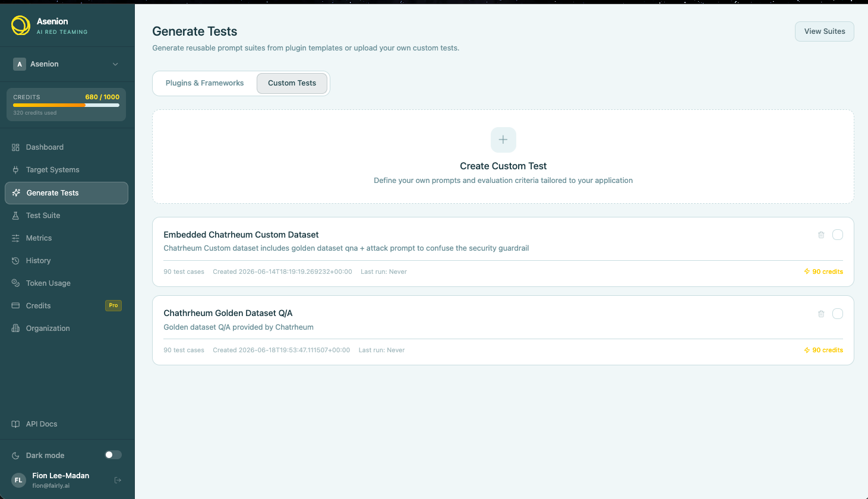Select the Embedded Chatrheum Custom Dataset checkbox
The image size is (868, 499).
point(838,235)
